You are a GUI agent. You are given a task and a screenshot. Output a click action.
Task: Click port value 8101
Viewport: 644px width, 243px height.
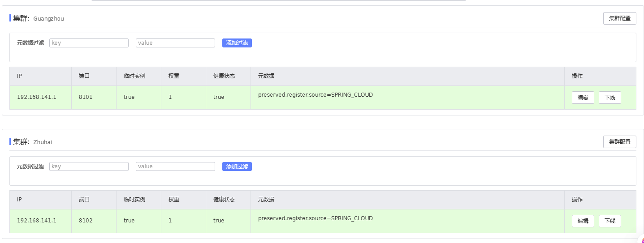(x=86, y=97)
